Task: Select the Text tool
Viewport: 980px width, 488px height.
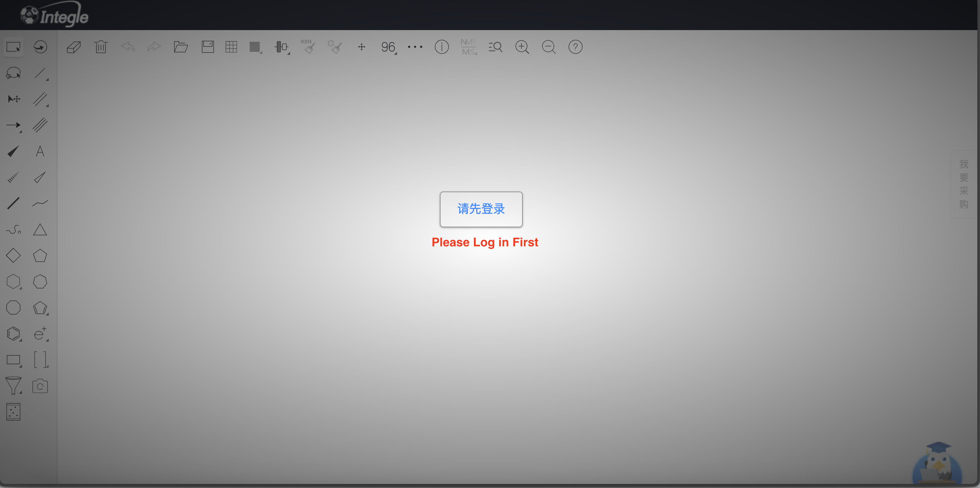Action: click(x=40, y=151)
